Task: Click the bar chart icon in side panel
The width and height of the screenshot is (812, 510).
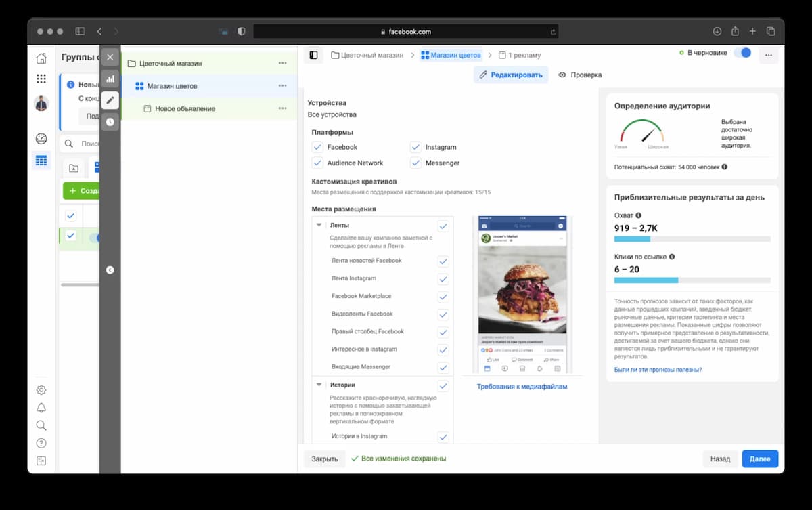Action: pos(110,79)
